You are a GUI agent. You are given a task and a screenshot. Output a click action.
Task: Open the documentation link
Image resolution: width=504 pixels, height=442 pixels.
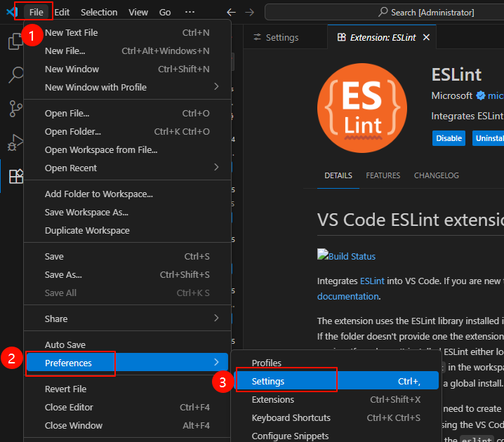tap(347, 296)
